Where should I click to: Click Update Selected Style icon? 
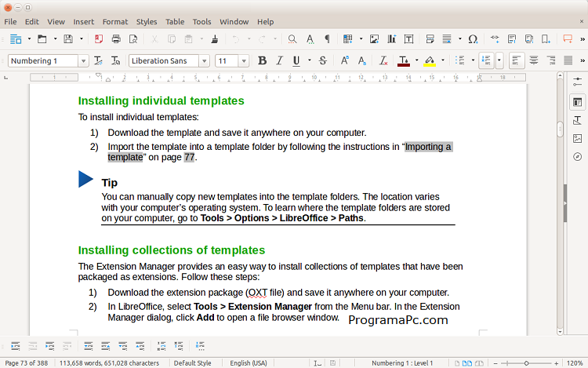pos(98,60)
